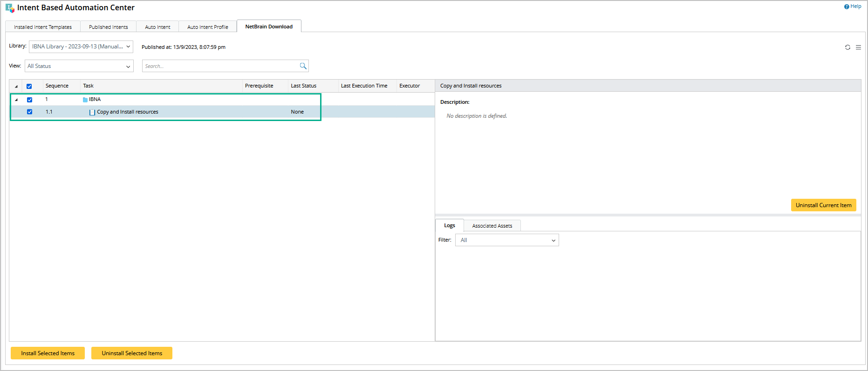Collapse the IBNA tree row
Screen dimensions: 868x371
(x=16, y=100)
